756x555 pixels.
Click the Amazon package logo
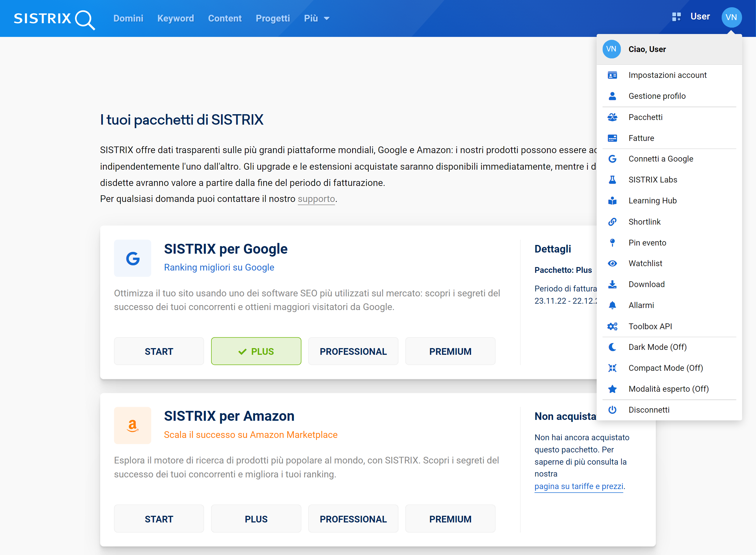pyautogui.click(x=132, y=426)
